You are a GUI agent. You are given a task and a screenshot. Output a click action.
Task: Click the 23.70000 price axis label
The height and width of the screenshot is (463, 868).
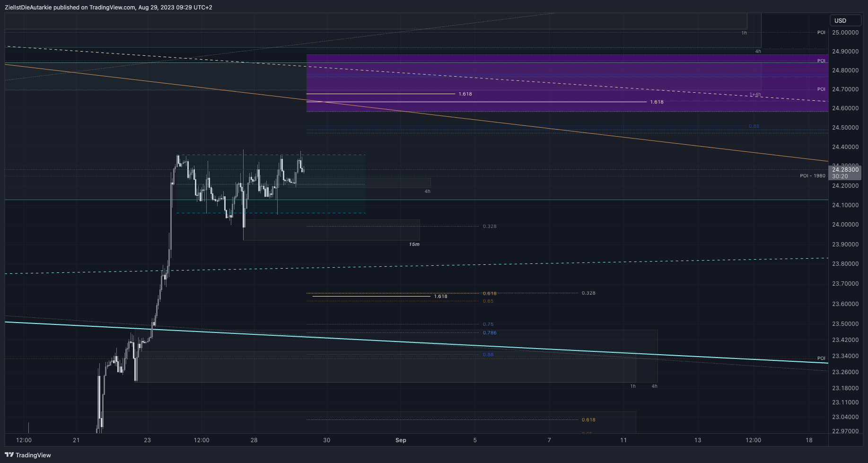point(845,284)
